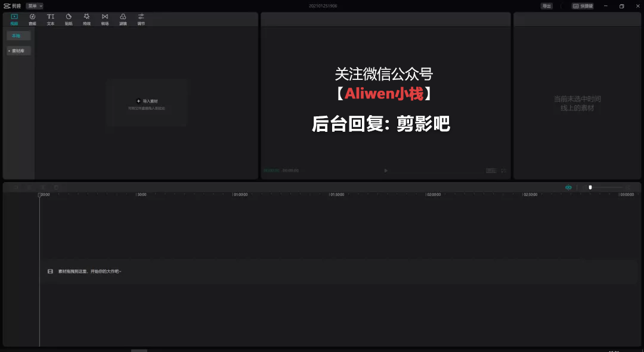
Task: Close the 剪映 window
Action: pos(638,6)
